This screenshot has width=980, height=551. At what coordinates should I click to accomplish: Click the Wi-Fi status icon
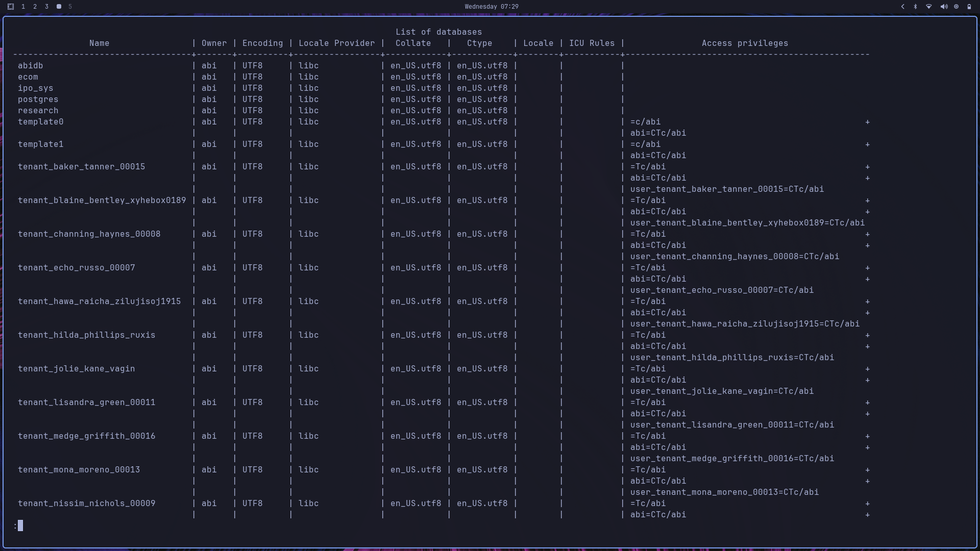point(928,7)
